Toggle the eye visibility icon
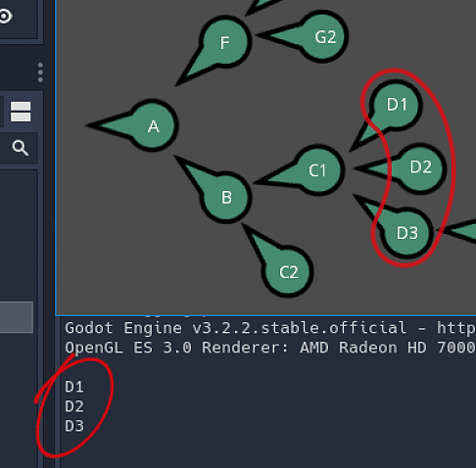Viewport: 476px width, 468px height. coord(5,16)
